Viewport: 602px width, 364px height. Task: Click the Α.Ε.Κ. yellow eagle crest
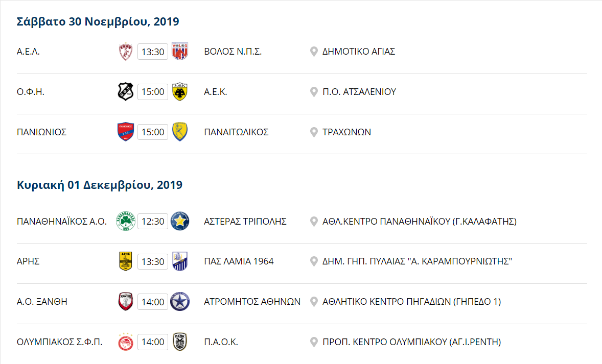click(180, 92)
